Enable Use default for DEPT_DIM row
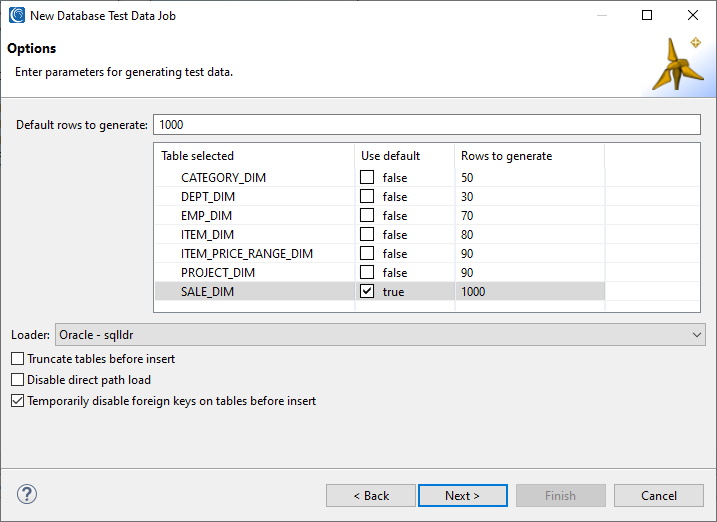 367,196
